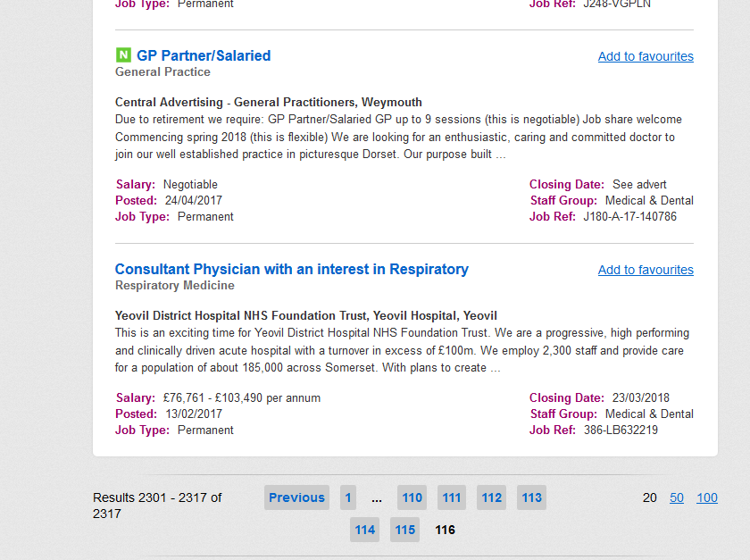Go to results page 112
750x560 pixels.
click(492, 497)
